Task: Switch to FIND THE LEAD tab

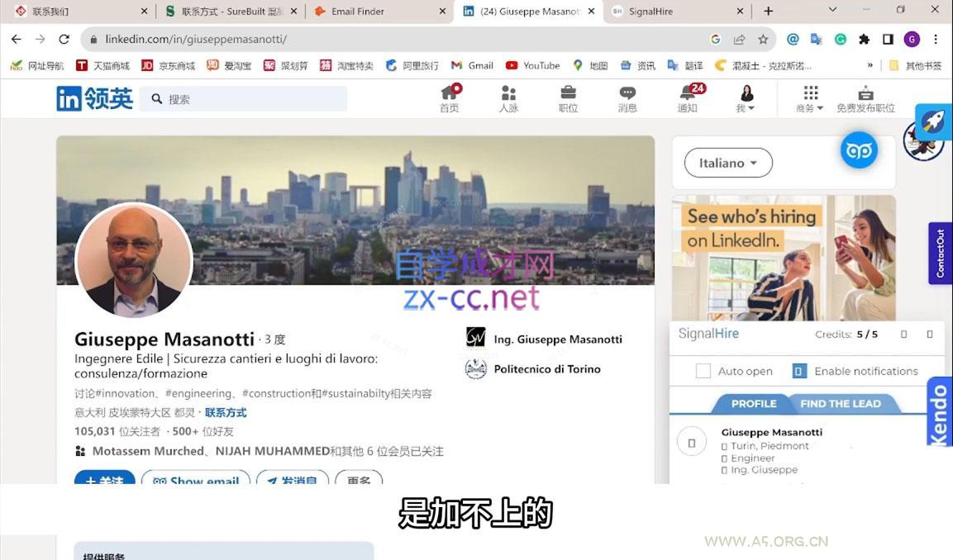Action: tap(840, 403)
